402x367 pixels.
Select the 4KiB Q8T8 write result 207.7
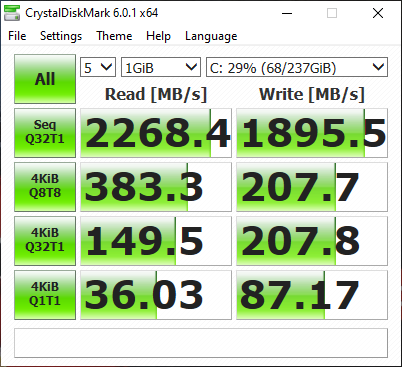click(312, 187)
